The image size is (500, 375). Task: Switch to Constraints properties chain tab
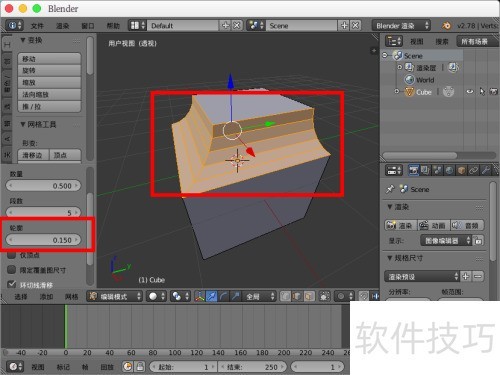[x=473, y=170]
